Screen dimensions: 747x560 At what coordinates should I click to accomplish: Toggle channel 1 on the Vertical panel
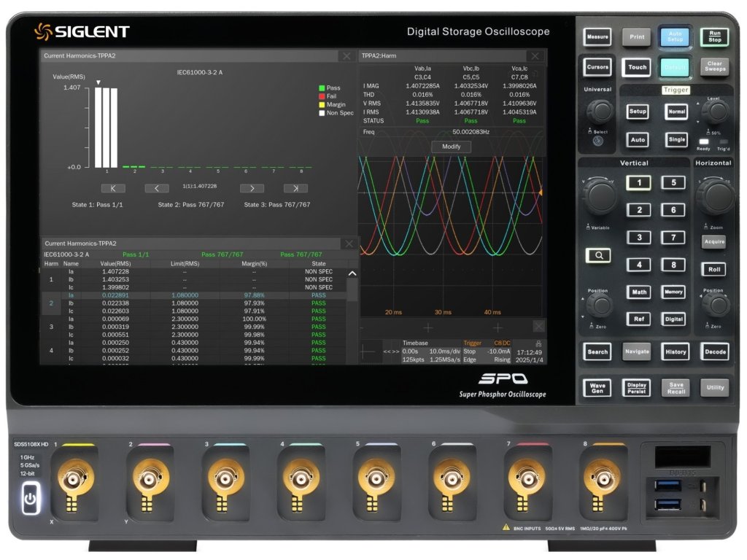(639, 182)
